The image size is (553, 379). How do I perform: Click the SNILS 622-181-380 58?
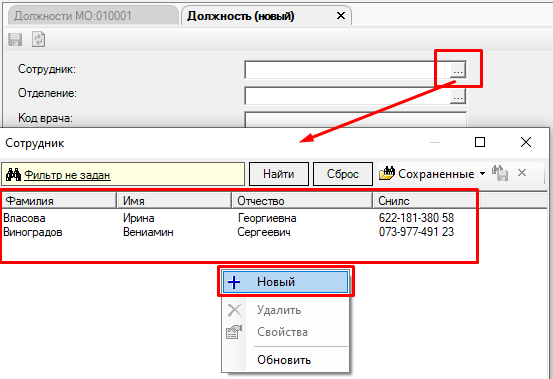coord(417,218)
